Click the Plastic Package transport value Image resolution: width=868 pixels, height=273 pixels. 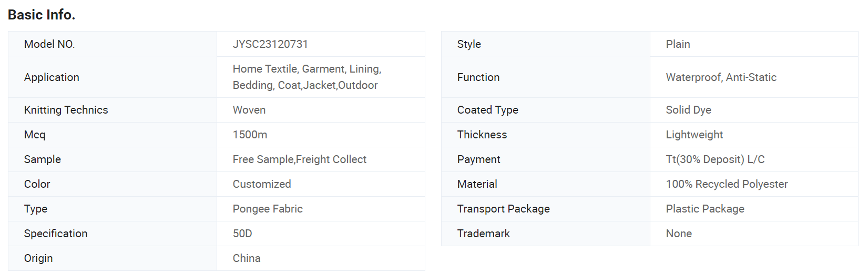[x=705, y=209]
